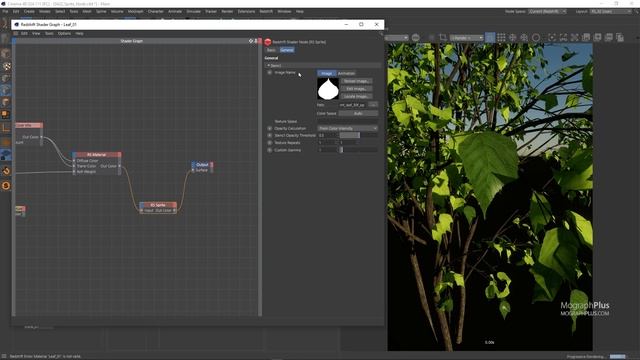
Task: Adjust the Custom Gamma slider
Action: tap(358, 150)
